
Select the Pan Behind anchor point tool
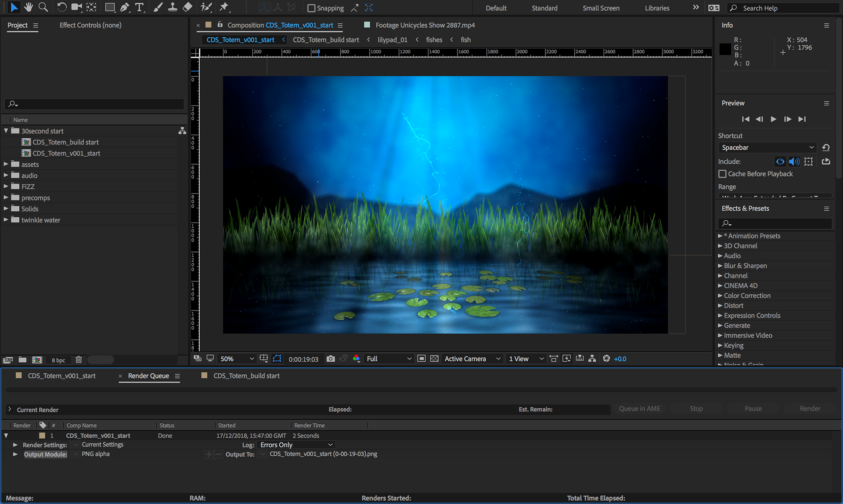[x=91, y=7]
